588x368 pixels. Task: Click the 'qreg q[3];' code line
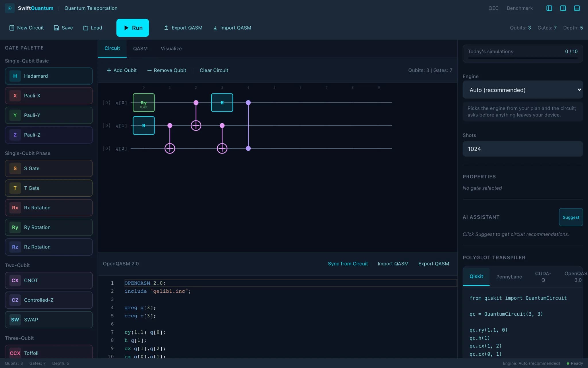140,308
